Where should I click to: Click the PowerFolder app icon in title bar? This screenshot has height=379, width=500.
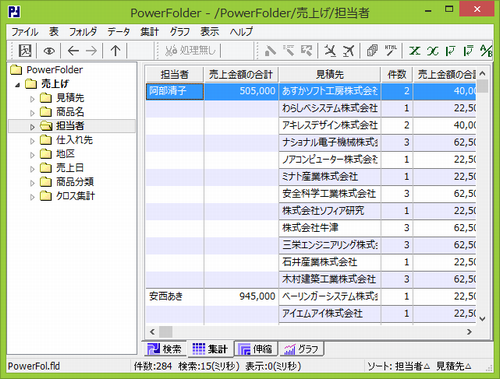(x=14, y=12)
